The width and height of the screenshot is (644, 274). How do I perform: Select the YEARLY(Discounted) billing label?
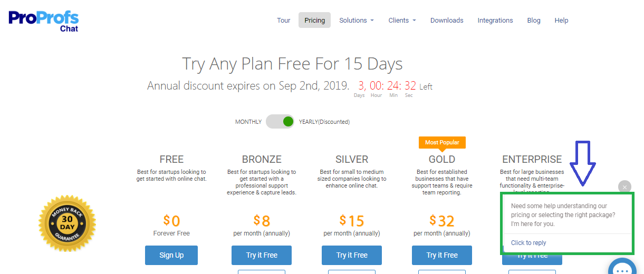[324, 122]
